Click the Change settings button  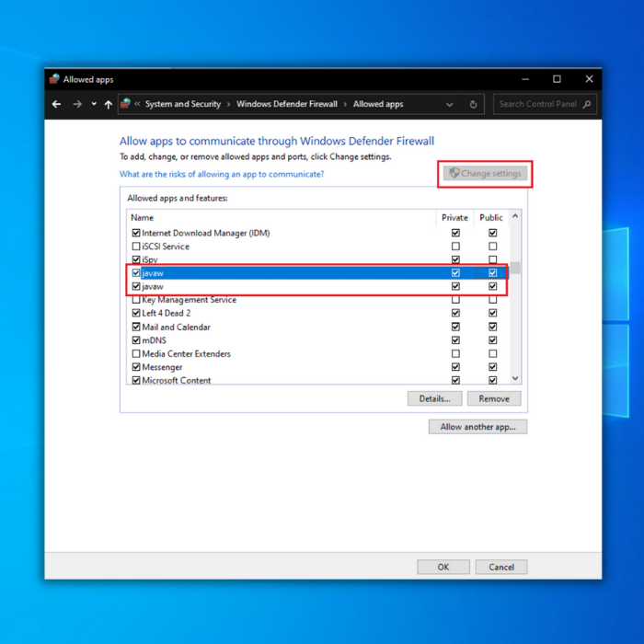(x=485, y=173)
